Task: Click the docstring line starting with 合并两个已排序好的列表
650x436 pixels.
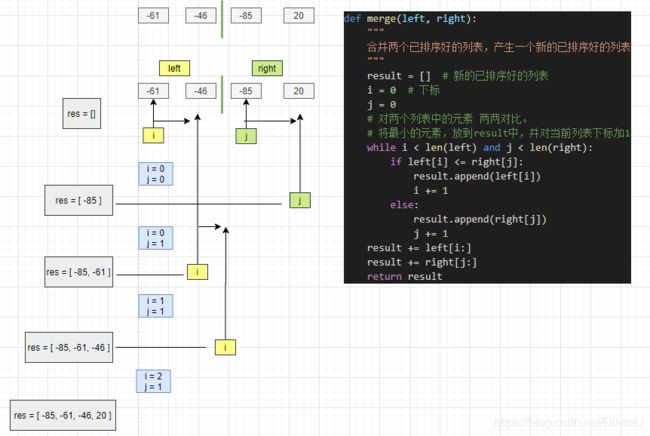Action: pos(499,47)
